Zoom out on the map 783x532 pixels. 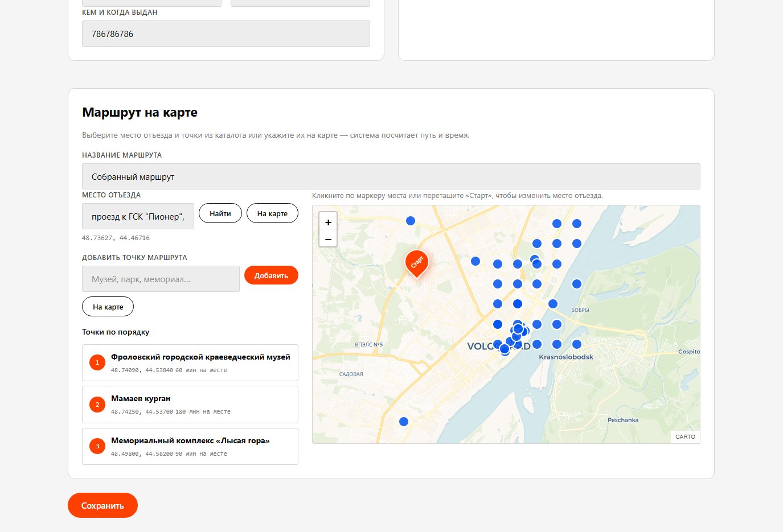click(328, 239)
